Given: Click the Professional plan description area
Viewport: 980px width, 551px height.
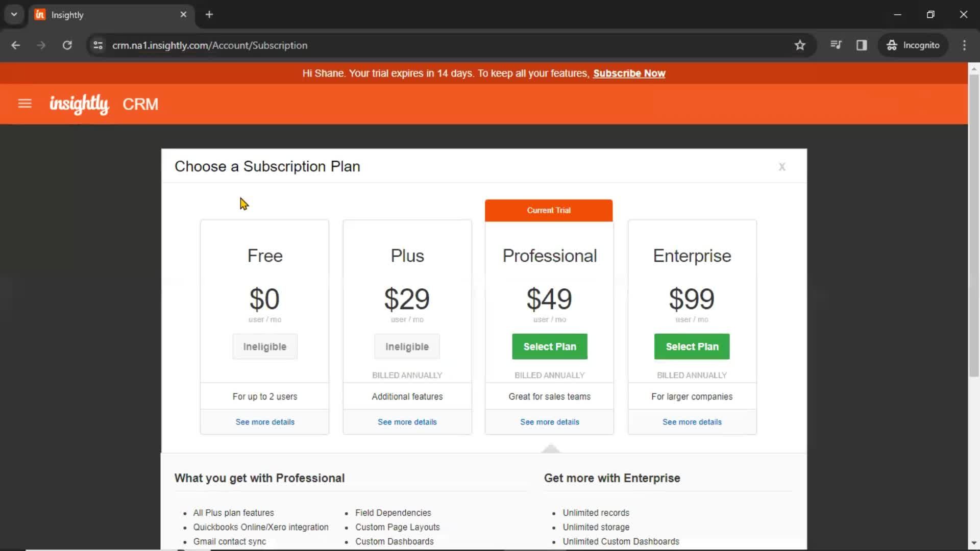Looking at the screenshot, I should (549, 396).
